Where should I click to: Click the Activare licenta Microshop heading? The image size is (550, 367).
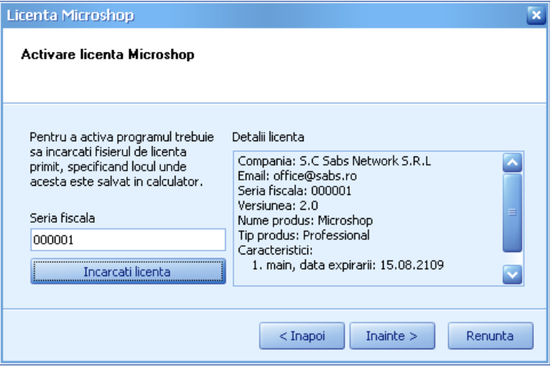pyautogui.click(x=108, y=55)
